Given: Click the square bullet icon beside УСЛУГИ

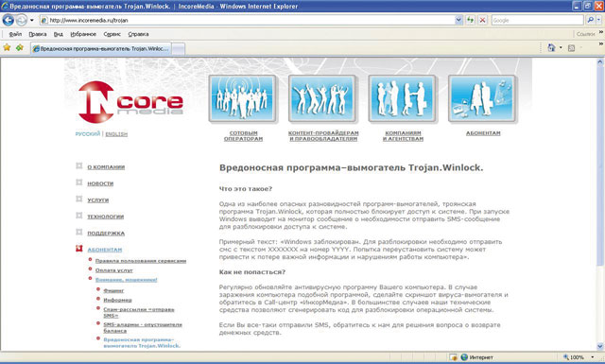Looking at the screenshot, I should (x=79, y=199).
